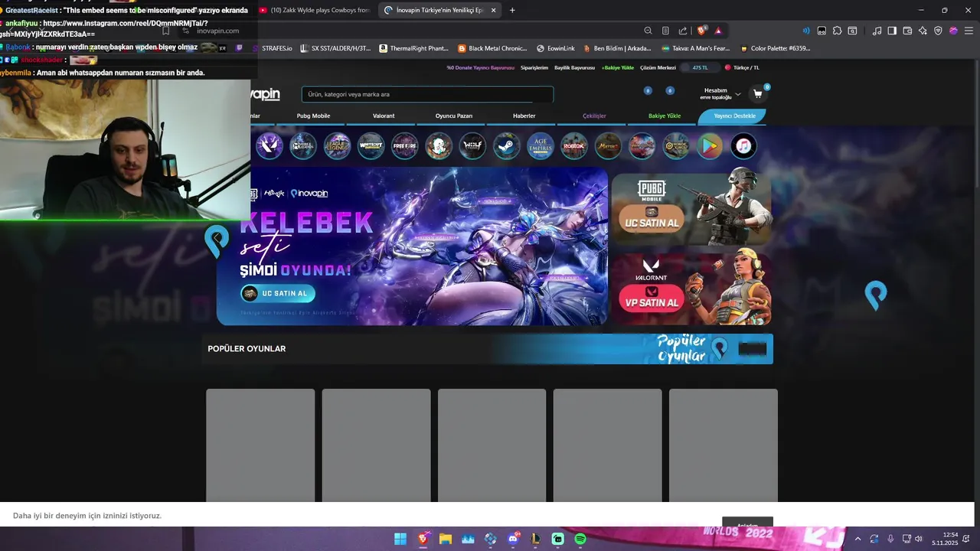Open the Google Play category icon
The image size is (980, 551).
tap(710, 145)
